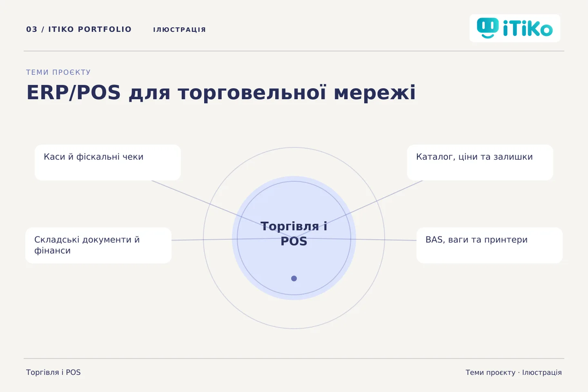
Task: Click the heading 'ERP/POS для торговельної мережі'
Action: point(221,92)
